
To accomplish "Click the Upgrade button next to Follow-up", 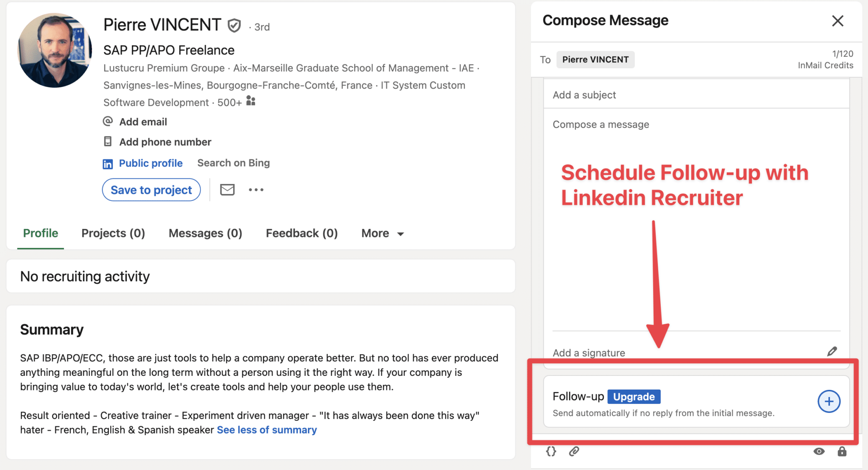I will [x=634, y=397].
